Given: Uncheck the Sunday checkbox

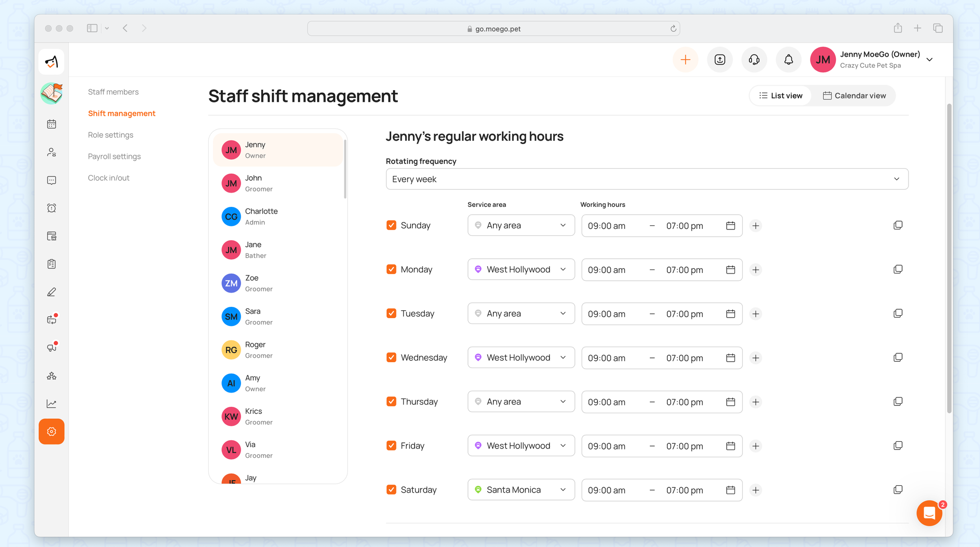Looking at the screenshot, I should [391, 225].
